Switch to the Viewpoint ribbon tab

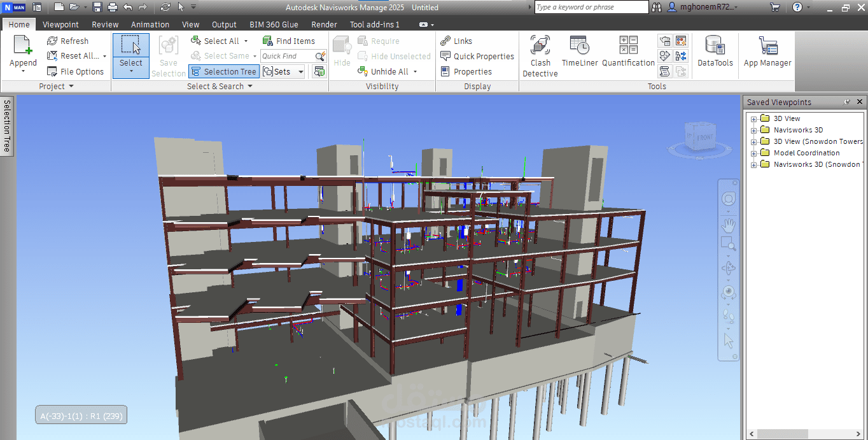(60, 24)
